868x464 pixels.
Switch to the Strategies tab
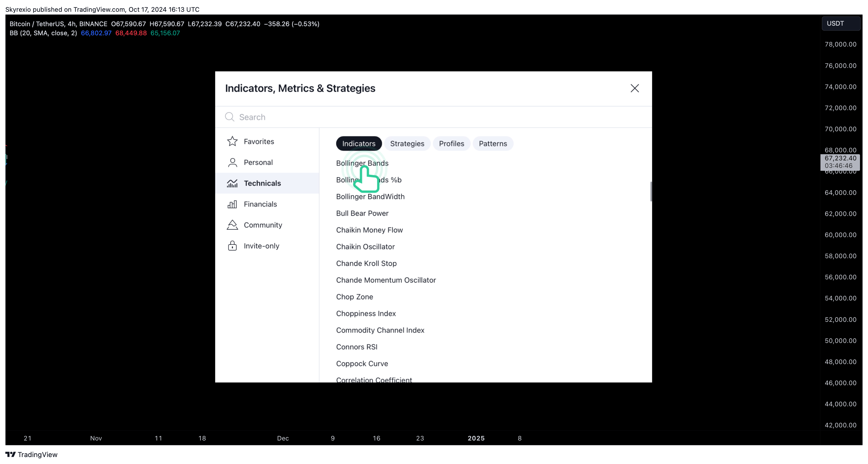click(x=407, y=144)
